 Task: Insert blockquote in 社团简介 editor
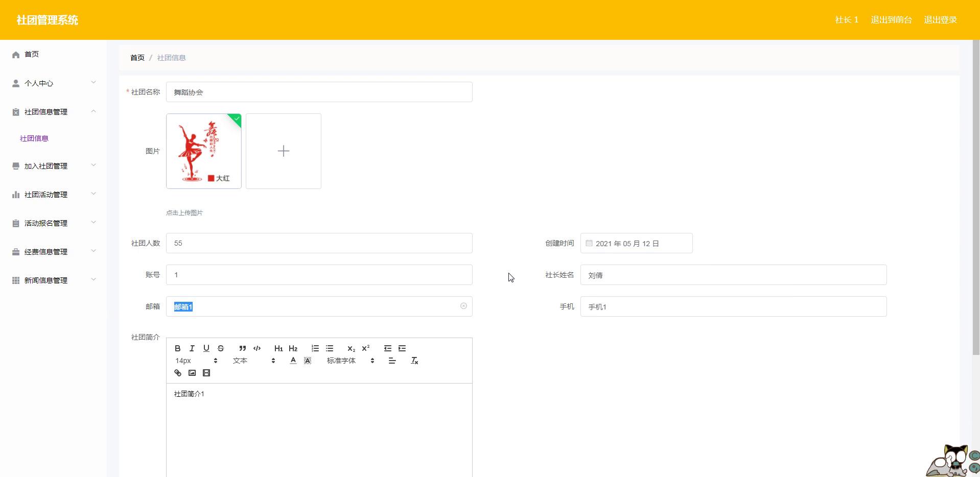coord(243,348)
